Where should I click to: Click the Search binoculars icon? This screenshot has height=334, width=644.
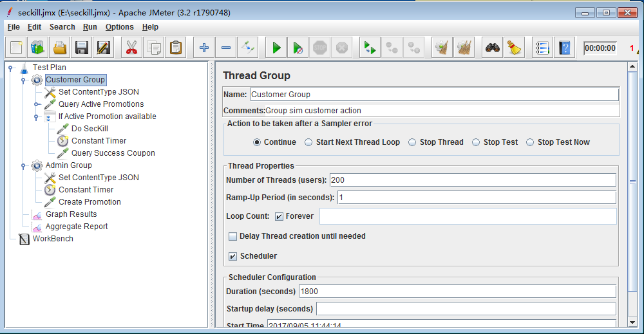point(492,48)
